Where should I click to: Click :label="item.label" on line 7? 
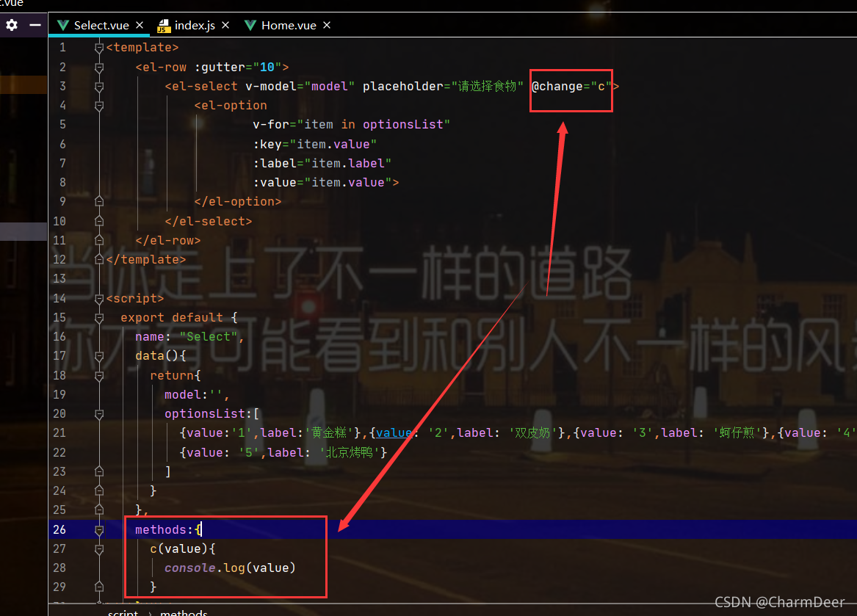click(x=322, y=164)
